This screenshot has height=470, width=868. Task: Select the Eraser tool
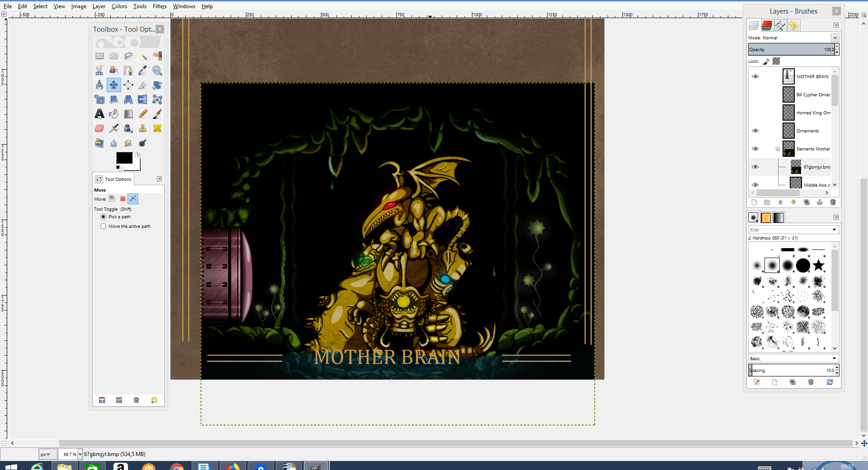99,128
